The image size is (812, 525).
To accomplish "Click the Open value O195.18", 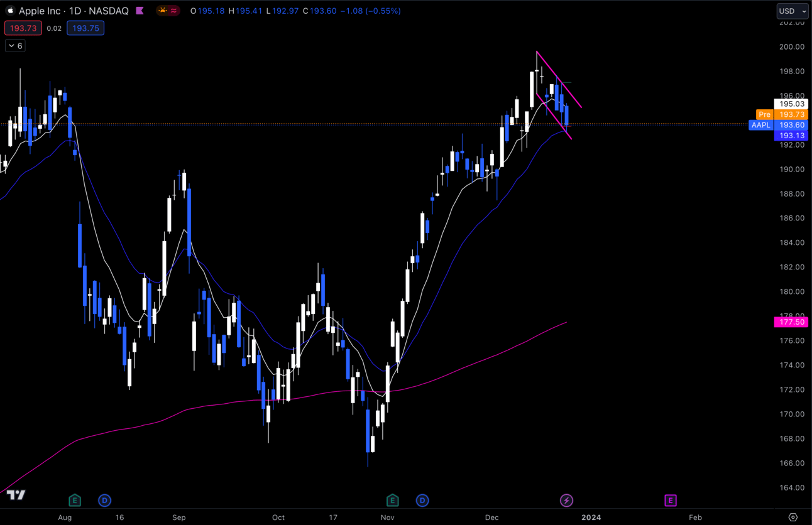I will pos(209,11).
